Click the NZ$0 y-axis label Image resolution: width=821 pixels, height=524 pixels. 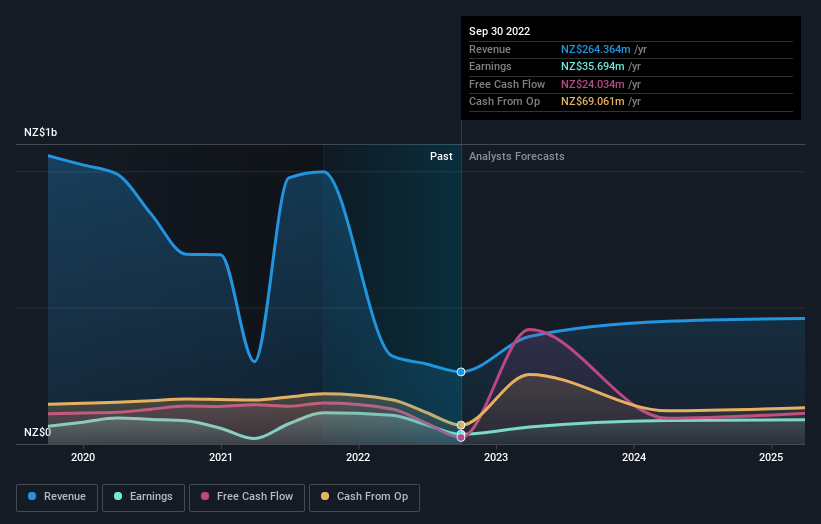pos(38,432)
